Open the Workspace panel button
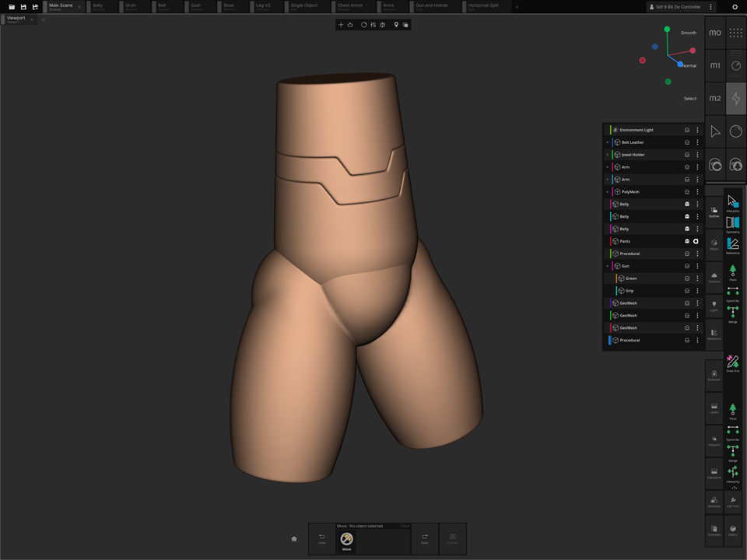Screen dimensions: 747x560 coord(714,502)
